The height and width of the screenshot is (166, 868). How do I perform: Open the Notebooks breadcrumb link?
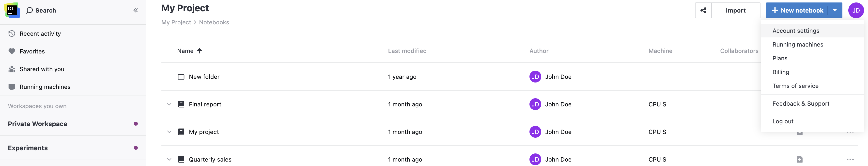pyautogui.click(x=214, y=22)
